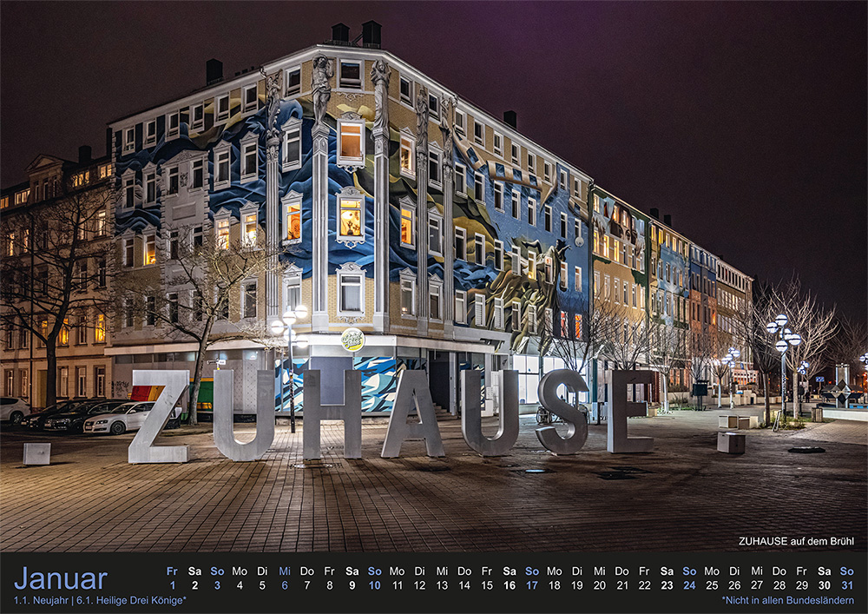
Task: Click the month title "Januar"
Action: 61,578
